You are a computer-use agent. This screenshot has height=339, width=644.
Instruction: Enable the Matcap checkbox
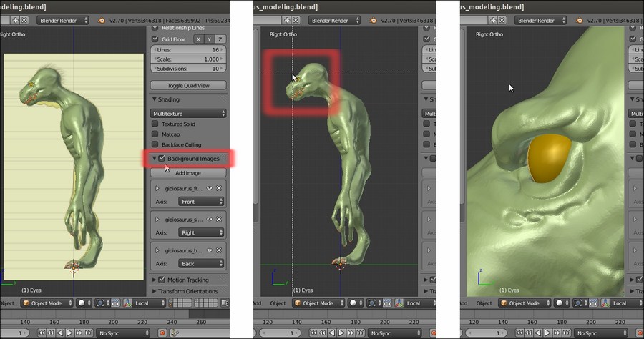(155, 134)
